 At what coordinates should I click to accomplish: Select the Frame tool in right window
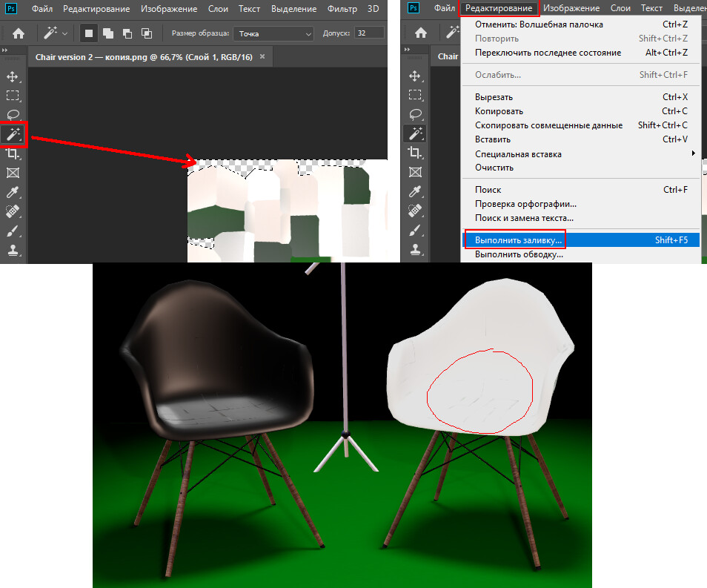pyautogui.click(x=415, y=172)
